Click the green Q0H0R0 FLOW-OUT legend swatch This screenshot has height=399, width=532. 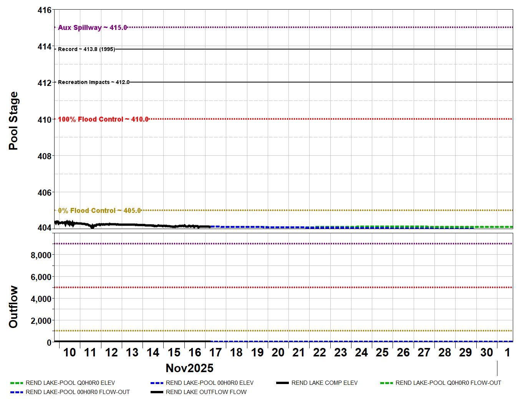click(x=386, y=383)
